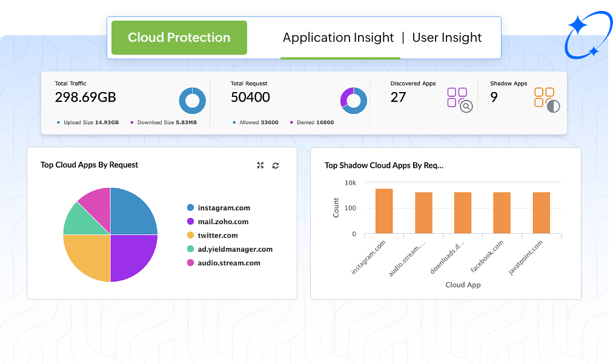Refresh the Top Cloud Apps chart
The image size is (613, 364).
click(275, 165)
